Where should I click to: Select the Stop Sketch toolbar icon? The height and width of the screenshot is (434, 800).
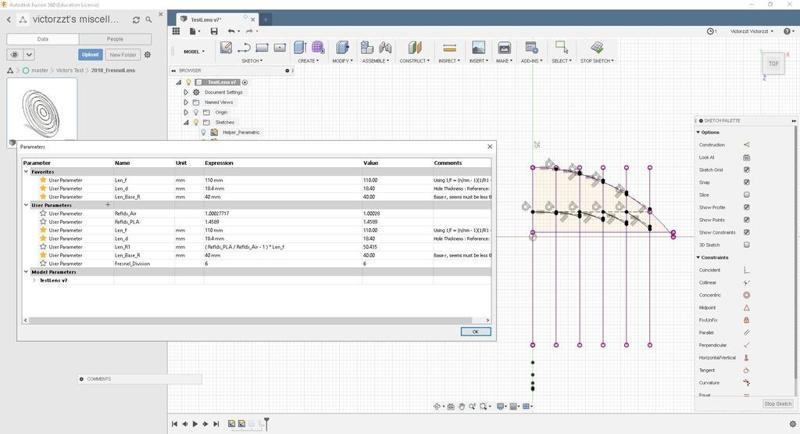point(597,48)
